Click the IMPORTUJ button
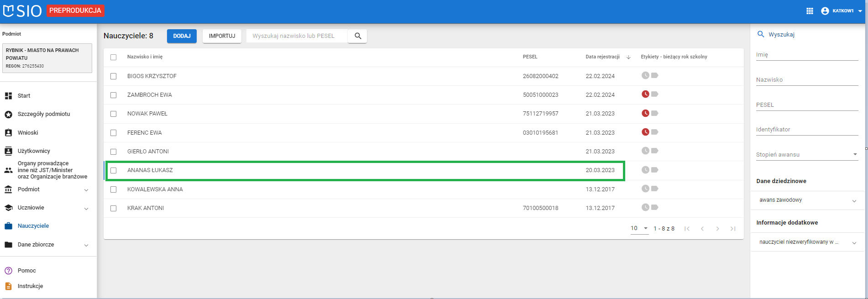 (x=222, y=36)
